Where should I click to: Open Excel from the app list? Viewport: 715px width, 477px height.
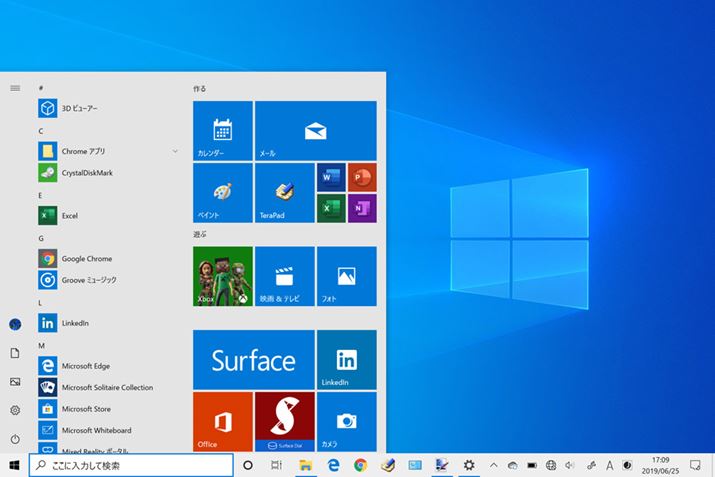pyautogui.click(x=70, y=215)
